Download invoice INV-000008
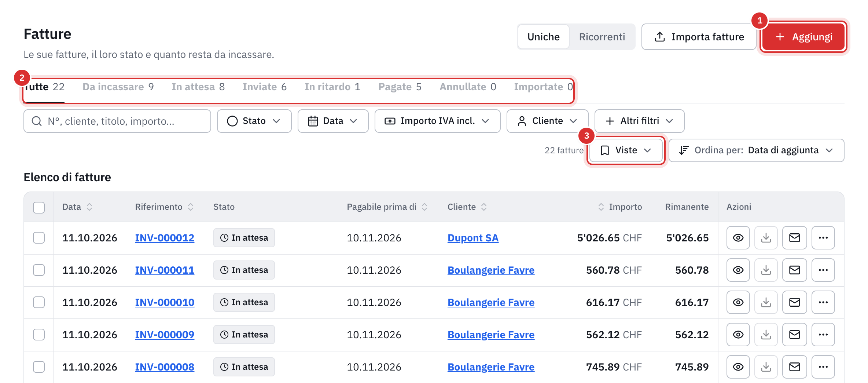Viewport: 868px width, 383px height. tap(766, 367)
